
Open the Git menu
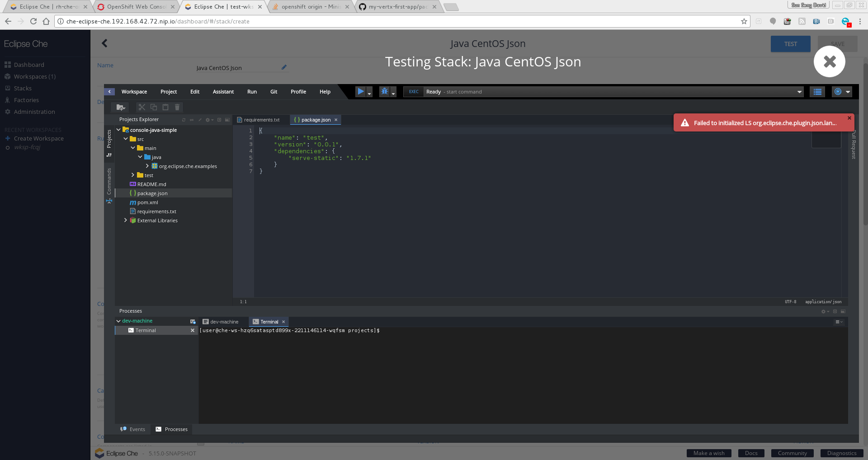(x=274, y=92)
